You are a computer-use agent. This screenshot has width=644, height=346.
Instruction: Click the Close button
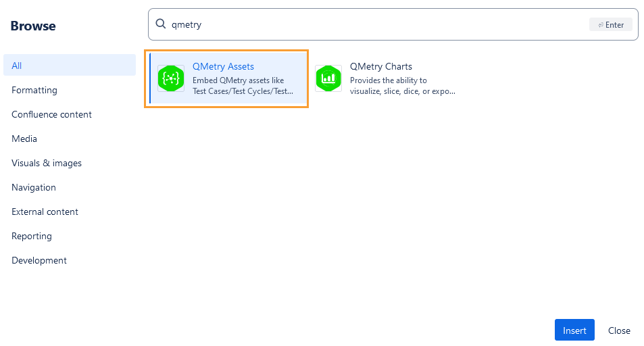point(619,330)
